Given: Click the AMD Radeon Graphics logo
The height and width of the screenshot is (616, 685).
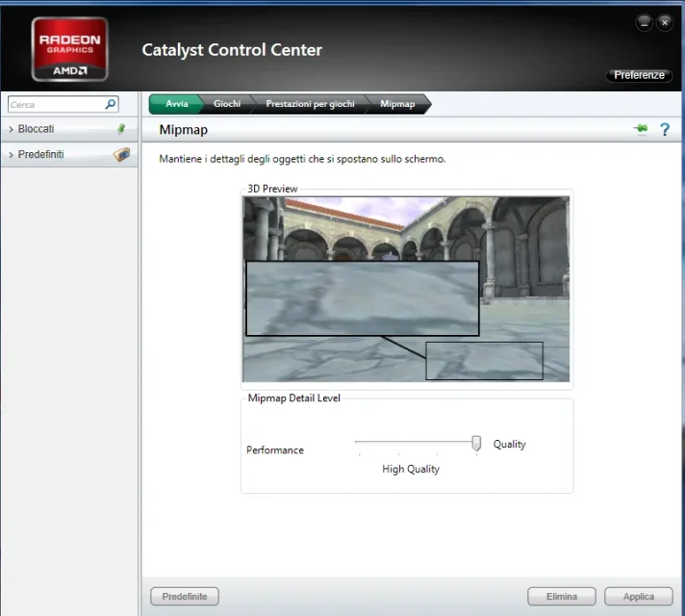Looking at the screenshot, I should coord(69,49).
